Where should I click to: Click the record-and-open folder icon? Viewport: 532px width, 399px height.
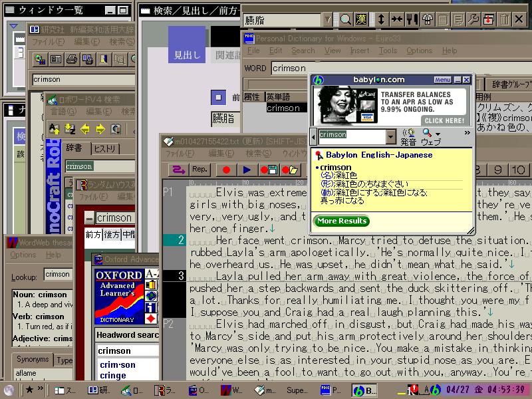pyautogui.click(x=289, y=170)
